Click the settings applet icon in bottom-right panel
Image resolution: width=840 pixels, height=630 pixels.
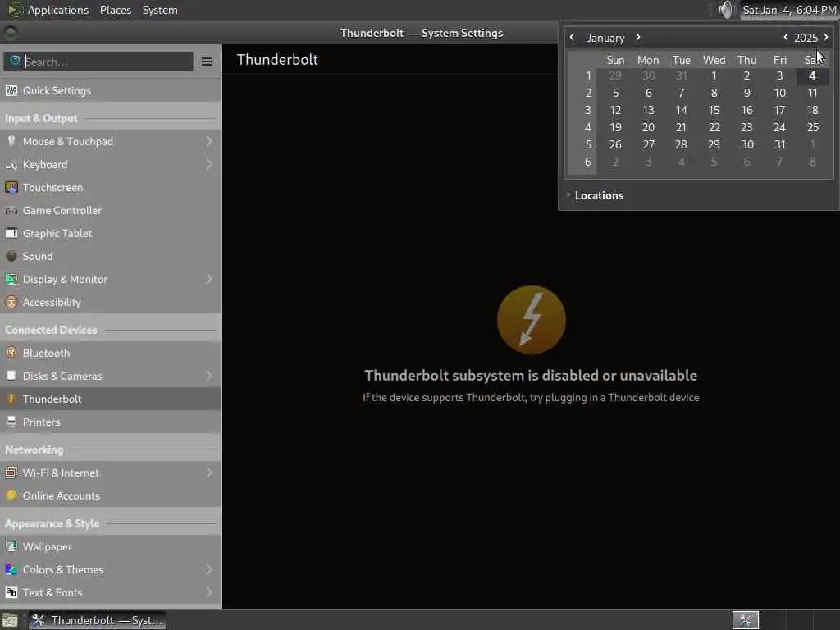tap(745, 620)
